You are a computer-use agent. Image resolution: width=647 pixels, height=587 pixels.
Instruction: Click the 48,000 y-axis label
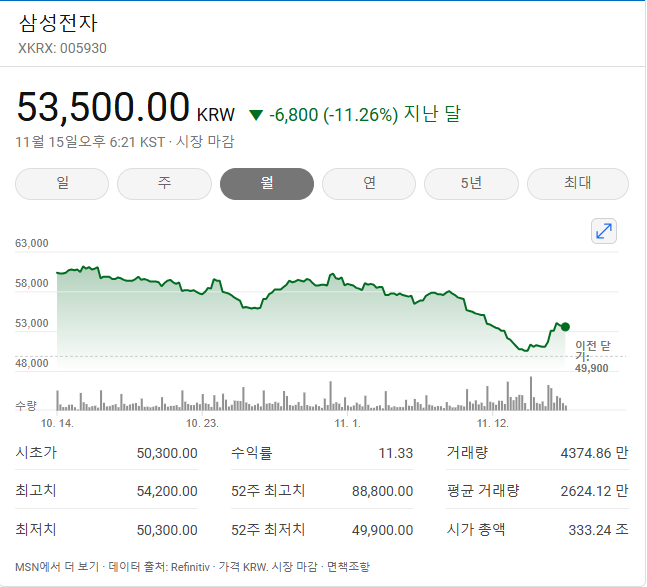click(32, 363)
